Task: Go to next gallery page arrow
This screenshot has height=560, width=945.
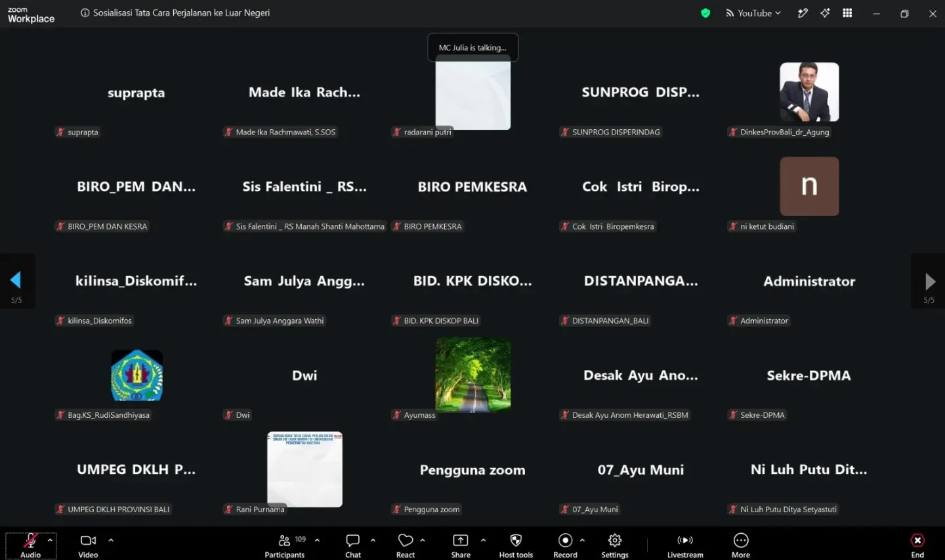Action: tap(930, 281)
